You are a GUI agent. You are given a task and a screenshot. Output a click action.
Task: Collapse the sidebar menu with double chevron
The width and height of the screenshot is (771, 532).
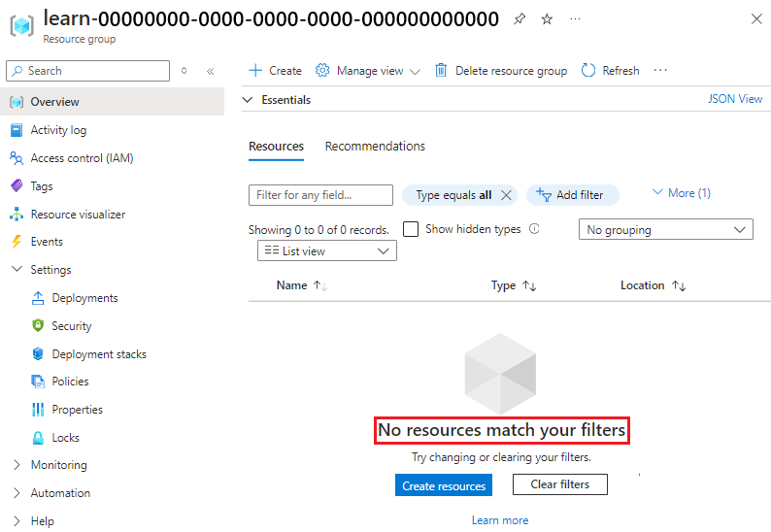[211, 71]
